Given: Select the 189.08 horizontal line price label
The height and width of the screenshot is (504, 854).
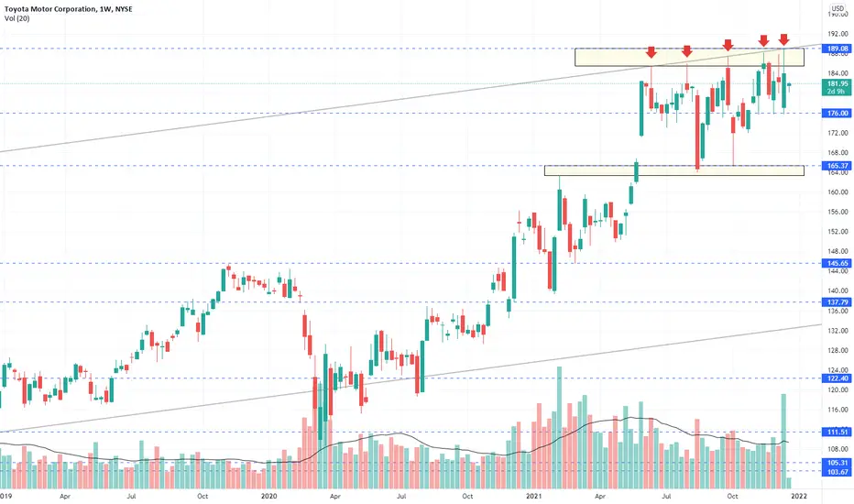Looking at the screenshot, I should coord(838,49).
